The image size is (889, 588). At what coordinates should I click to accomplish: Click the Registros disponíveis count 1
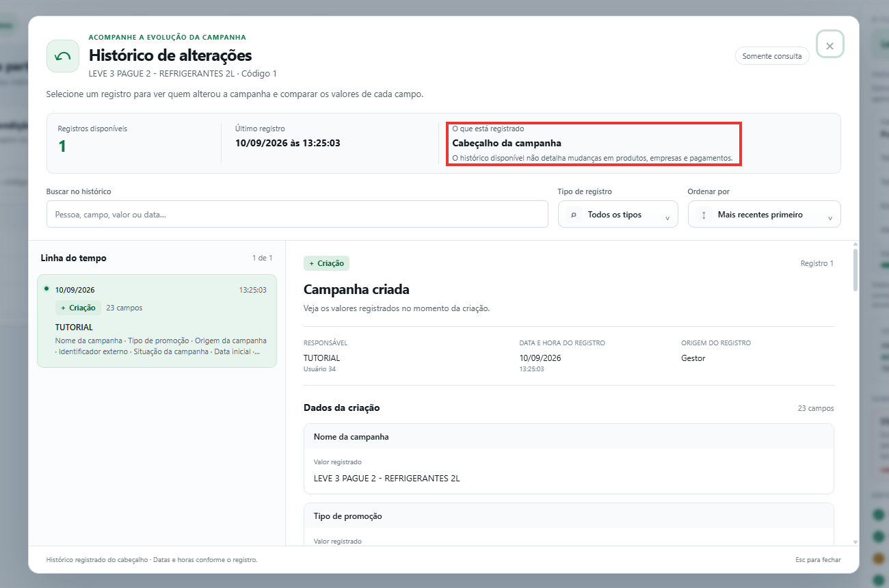[62, 146]
